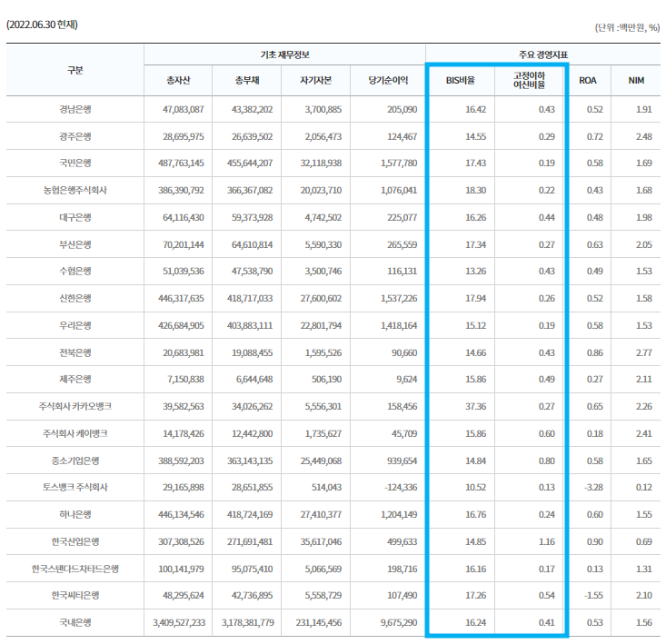666x644 pixels.
Task: Click the 고정이하 여신비율 column header
Action: pos(529,80)
